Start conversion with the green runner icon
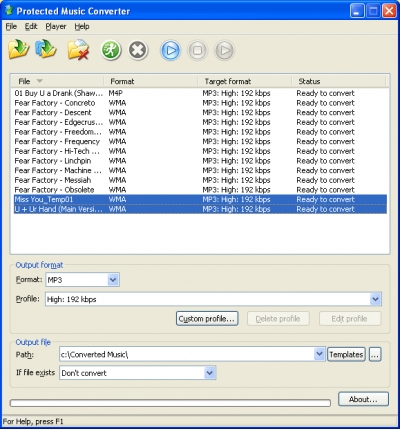 point(111,50)
